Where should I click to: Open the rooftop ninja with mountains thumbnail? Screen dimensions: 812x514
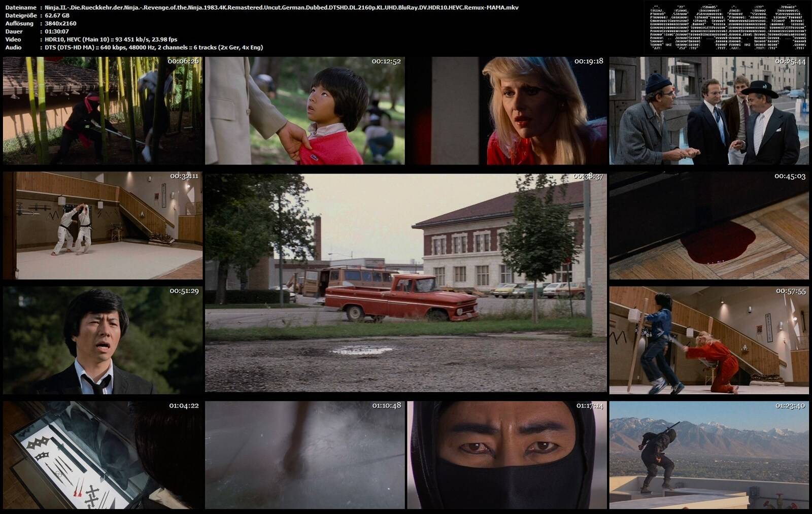click(x=709, y=455)
